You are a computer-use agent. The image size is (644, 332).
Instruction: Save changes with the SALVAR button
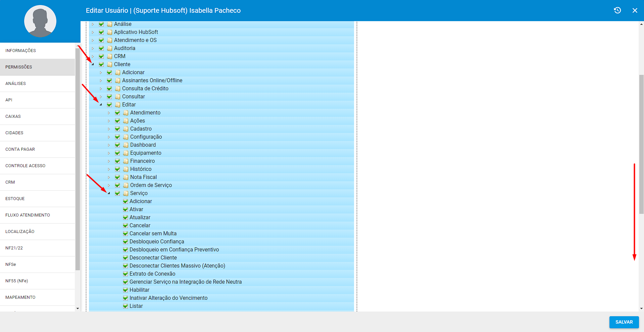624,322
